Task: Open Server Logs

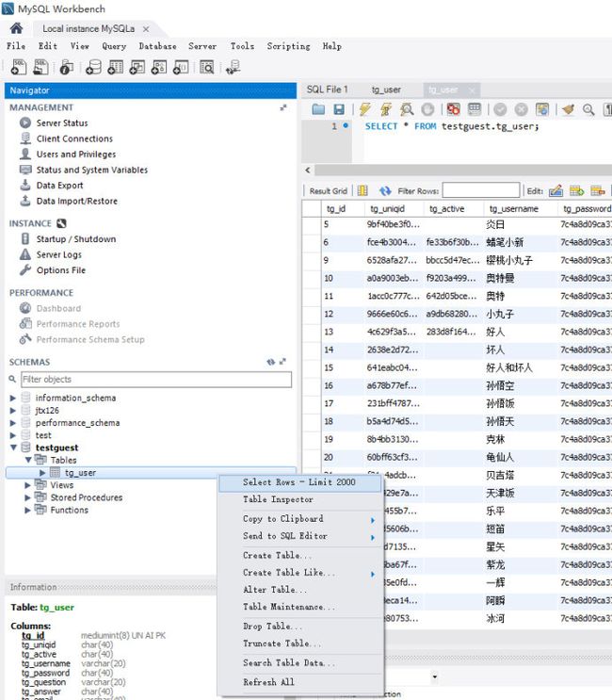Action: pos(59,254)
